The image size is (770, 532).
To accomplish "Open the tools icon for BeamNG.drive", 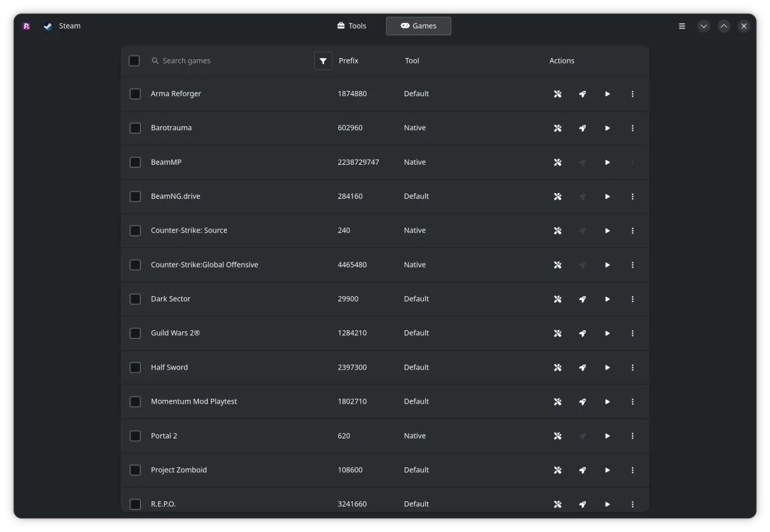I will 557,197.
